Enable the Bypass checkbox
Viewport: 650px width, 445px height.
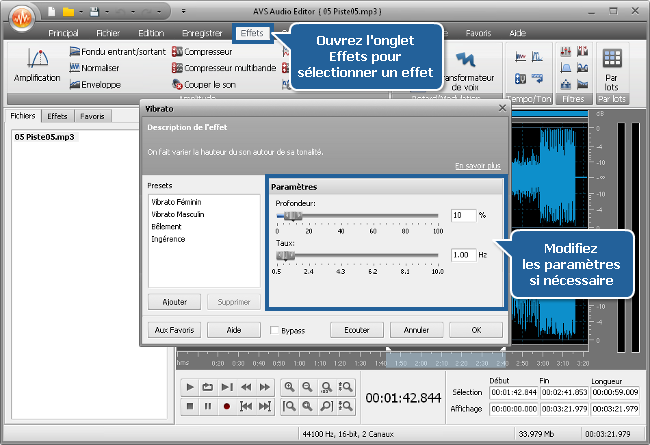[x=274, y=329]
